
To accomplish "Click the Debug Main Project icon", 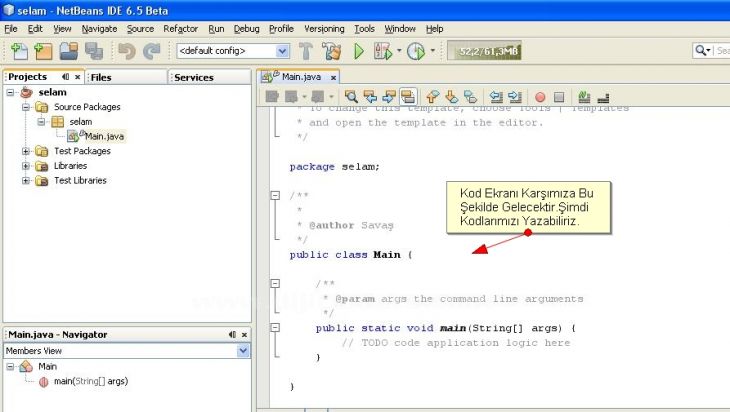I will 383,51.
